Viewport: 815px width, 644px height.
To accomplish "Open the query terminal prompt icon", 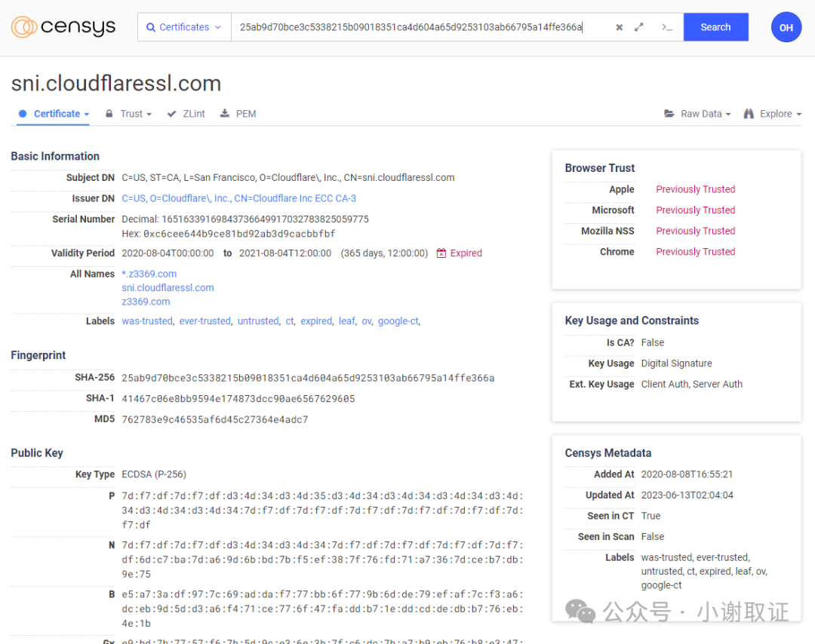I will (x=667, y=27).
